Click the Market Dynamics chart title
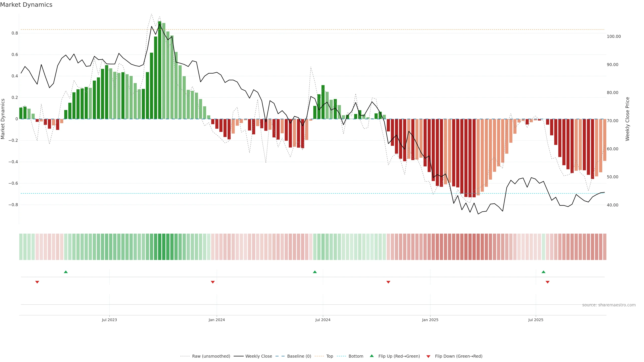644x362 pixels. click(26, 5)
